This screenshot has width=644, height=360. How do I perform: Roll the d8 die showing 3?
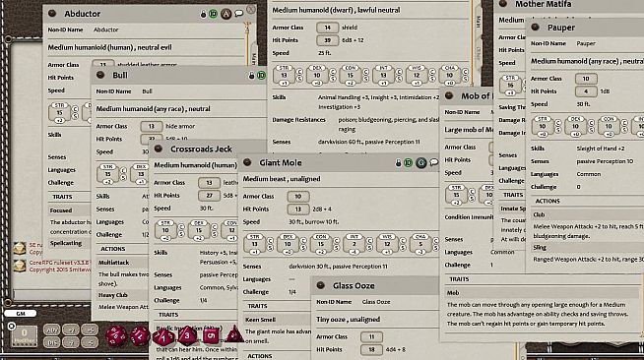point(187,335)
